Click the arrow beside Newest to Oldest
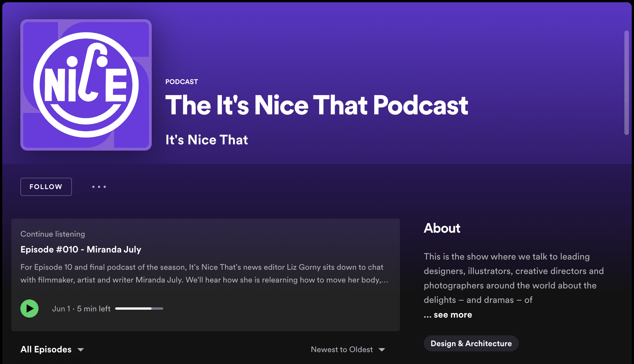The height and width of the screenshot is (364, 634). click(x=382, y=350)
